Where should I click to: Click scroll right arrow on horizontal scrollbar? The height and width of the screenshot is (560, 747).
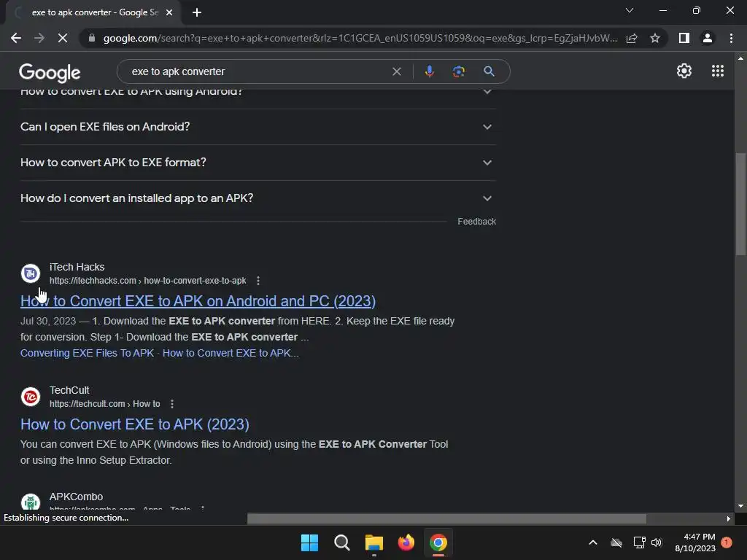729,518
